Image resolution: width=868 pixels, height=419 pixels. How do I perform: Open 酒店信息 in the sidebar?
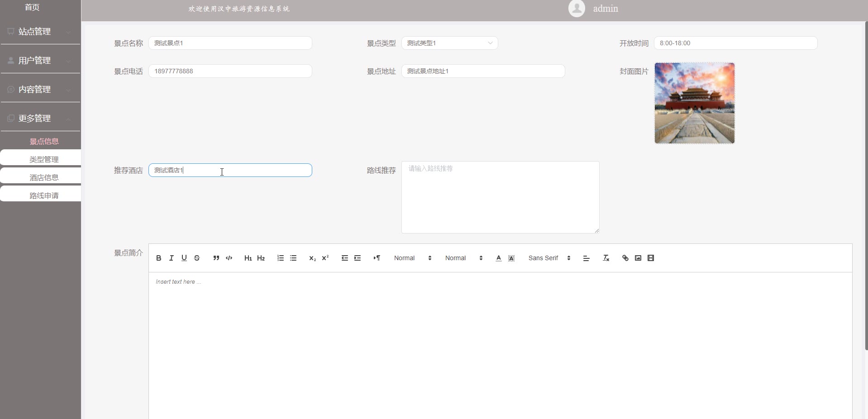pos(44,177)
